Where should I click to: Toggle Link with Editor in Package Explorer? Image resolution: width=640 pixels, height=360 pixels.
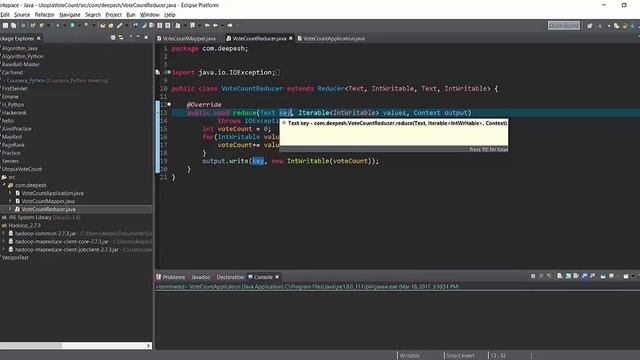coord(121,38)
